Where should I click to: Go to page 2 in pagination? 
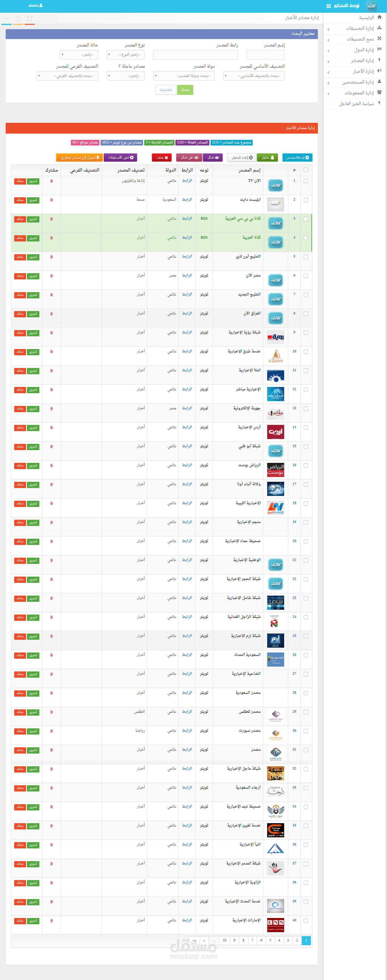click(297, 940)
